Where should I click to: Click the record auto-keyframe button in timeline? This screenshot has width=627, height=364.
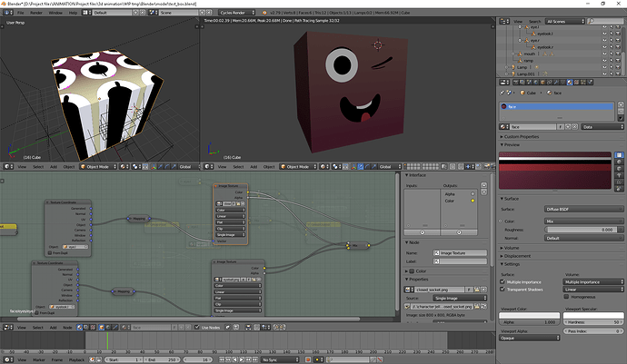pos(308,359)
